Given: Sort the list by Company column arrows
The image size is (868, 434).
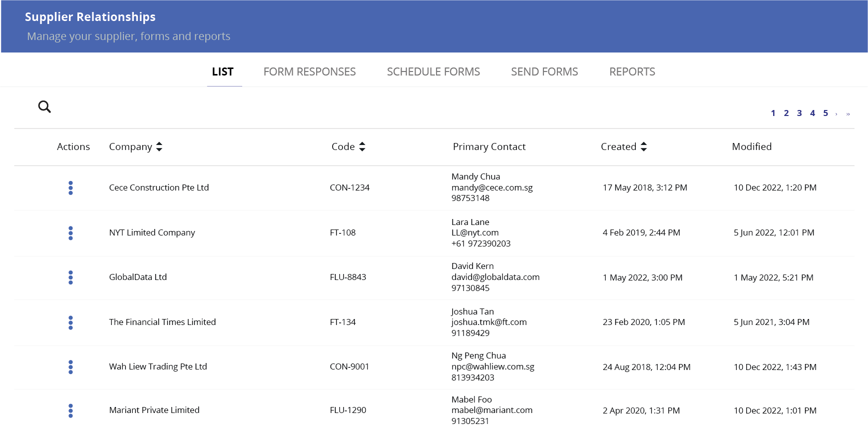Looking at the screenshot, I should pos(159,146).
